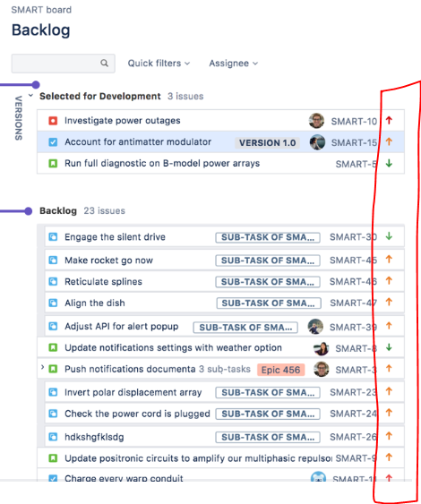Click the story icon of Push notifications documenta
This screenshot has height=504, width=421.
(x=53, y=369)
